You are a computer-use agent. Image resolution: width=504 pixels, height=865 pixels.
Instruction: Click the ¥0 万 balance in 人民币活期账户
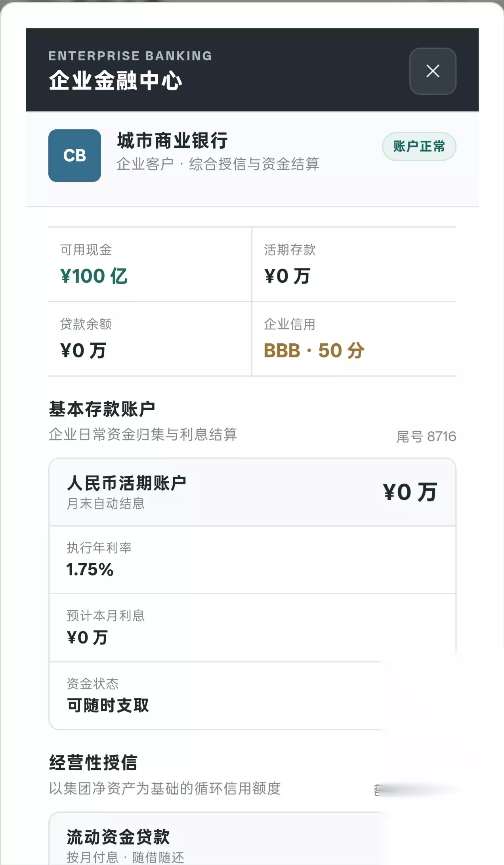point(410,492)
